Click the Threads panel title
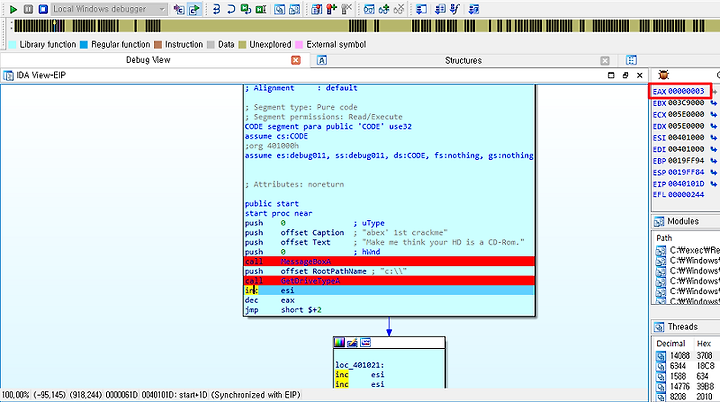Screen dimensions: 720x402 (682, 327)
